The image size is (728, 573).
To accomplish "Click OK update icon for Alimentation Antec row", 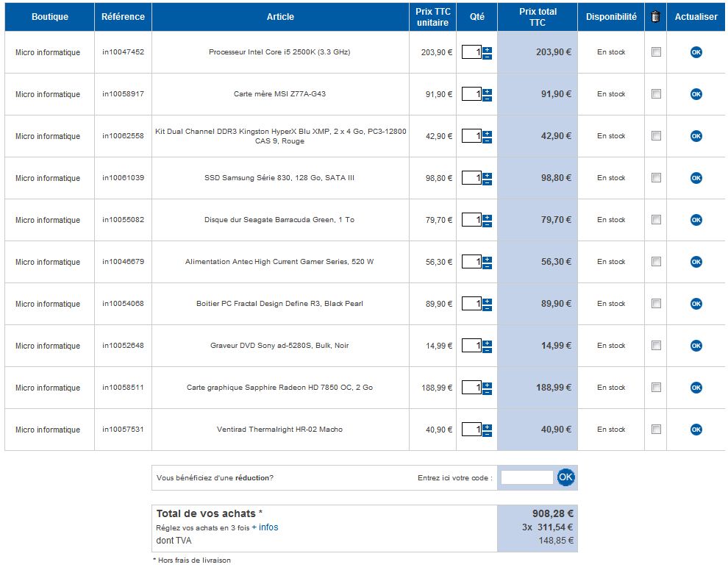I will tap(696, 262).
